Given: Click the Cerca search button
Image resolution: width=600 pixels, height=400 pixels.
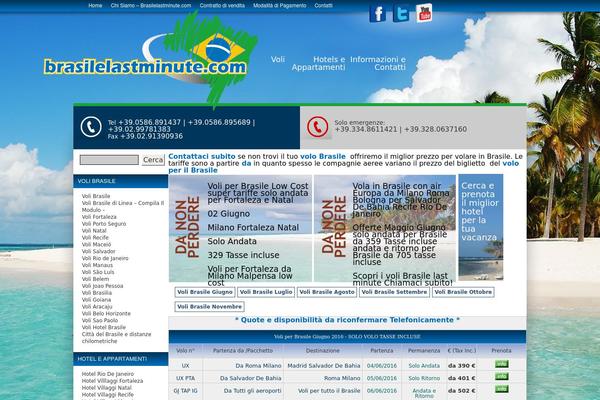Looking at the screenshot, I should coord(153,160).
